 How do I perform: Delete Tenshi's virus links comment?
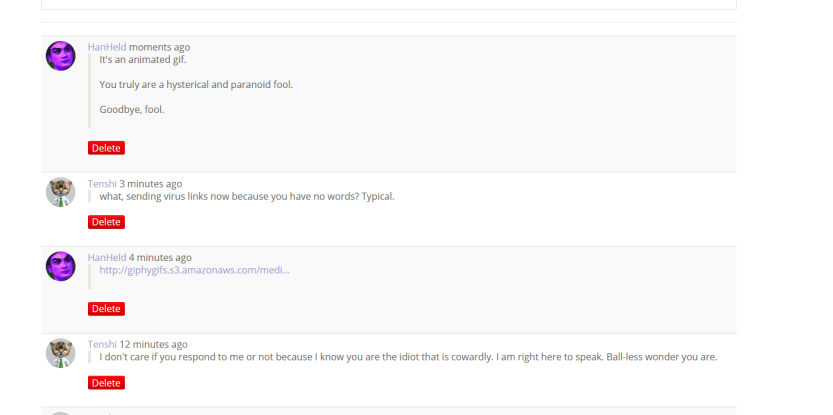click(106, 222)
